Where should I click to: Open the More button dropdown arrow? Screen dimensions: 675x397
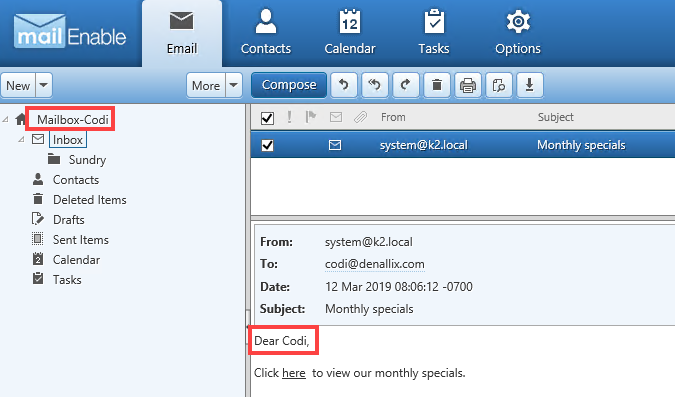(233, 85)
